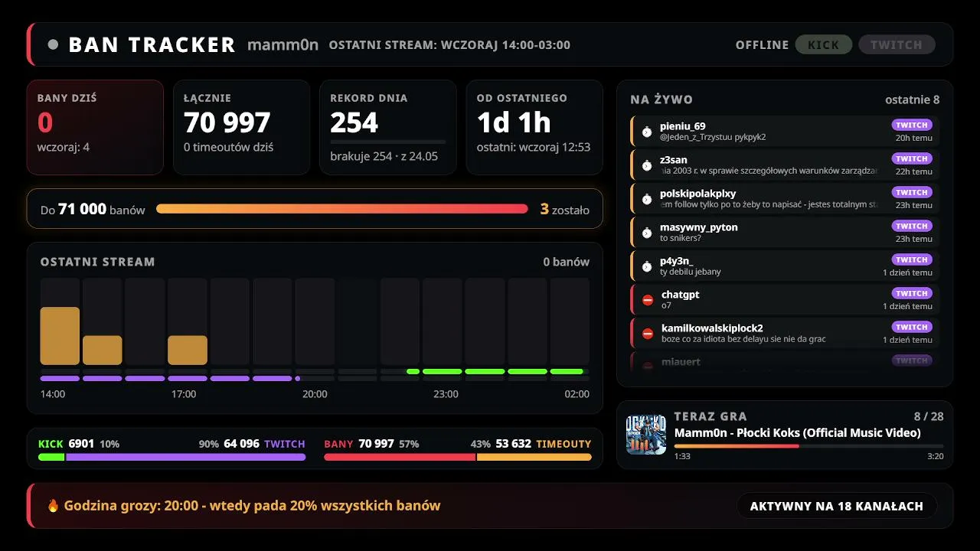Click the TWITCH badge on kamilkowalskiplock2 row
The image size is (980, 551).
coord(912,327)
